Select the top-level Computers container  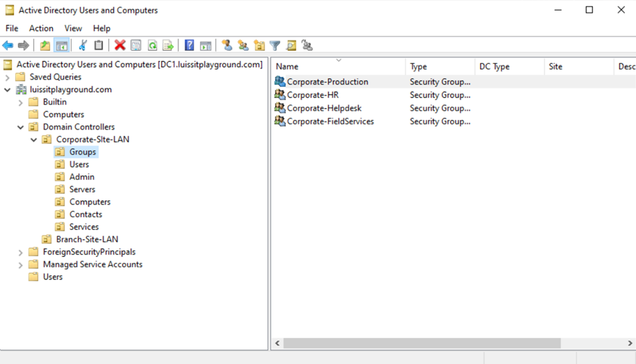[x=63, y=114]
